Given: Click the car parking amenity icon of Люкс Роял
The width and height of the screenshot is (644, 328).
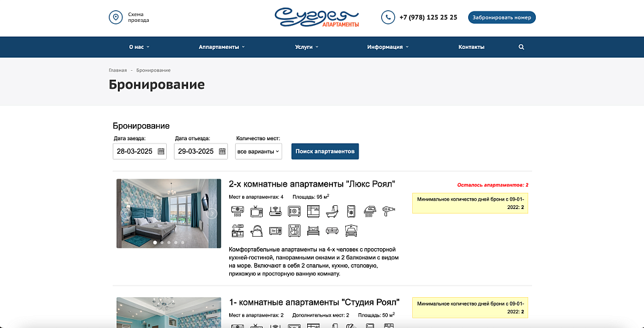Looking at the screenshot, I should click(x=351, y=230).
